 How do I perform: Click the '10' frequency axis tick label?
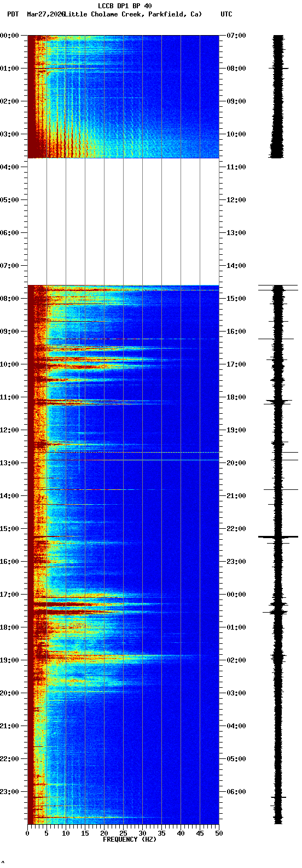coord(66,833)
